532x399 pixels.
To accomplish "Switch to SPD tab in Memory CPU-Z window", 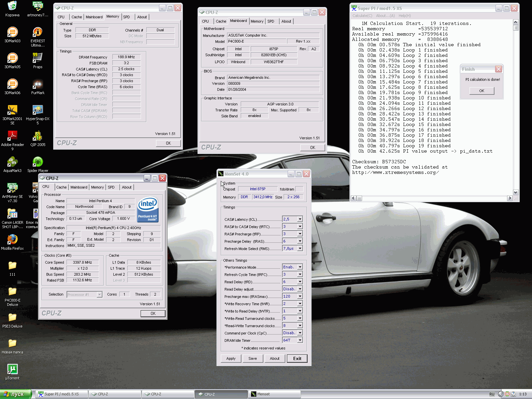I will point(126,17).
